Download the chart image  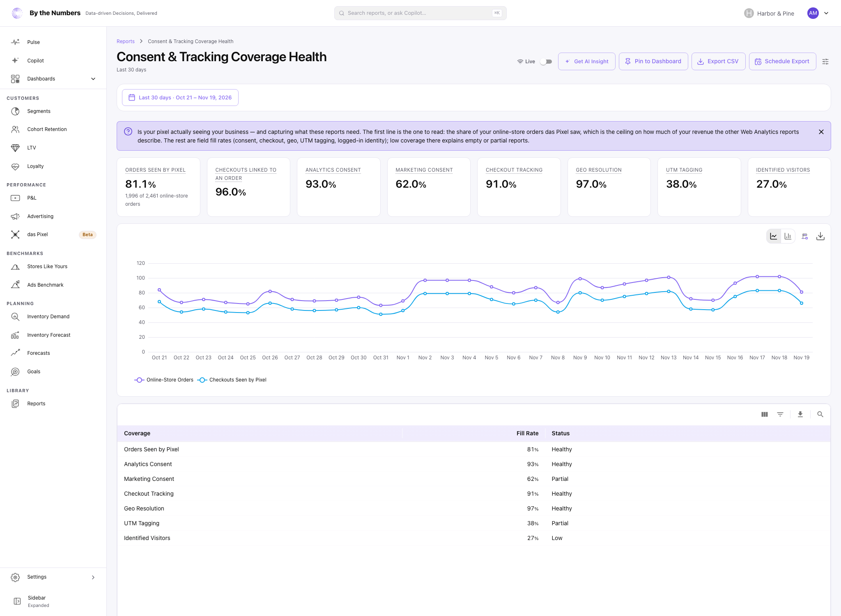[820, 236]
